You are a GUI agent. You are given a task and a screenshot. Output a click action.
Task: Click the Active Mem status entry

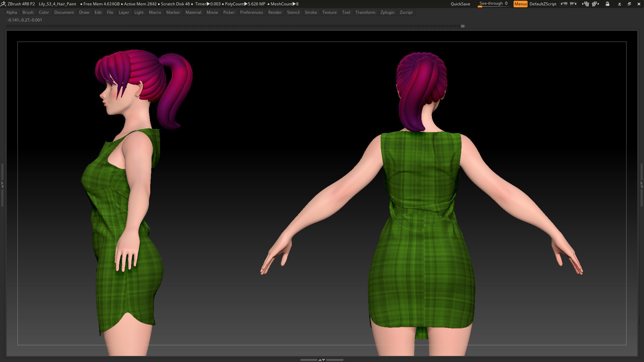tap(140, 4)
